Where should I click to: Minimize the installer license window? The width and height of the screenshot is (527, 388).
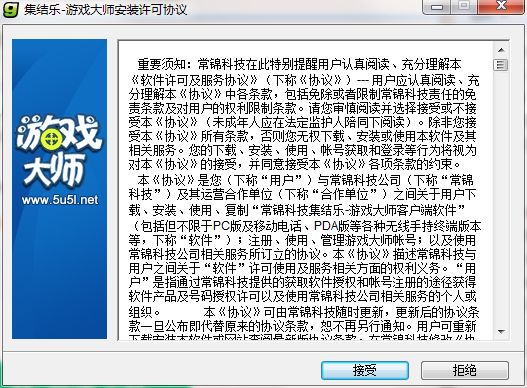tap(437, 7)
